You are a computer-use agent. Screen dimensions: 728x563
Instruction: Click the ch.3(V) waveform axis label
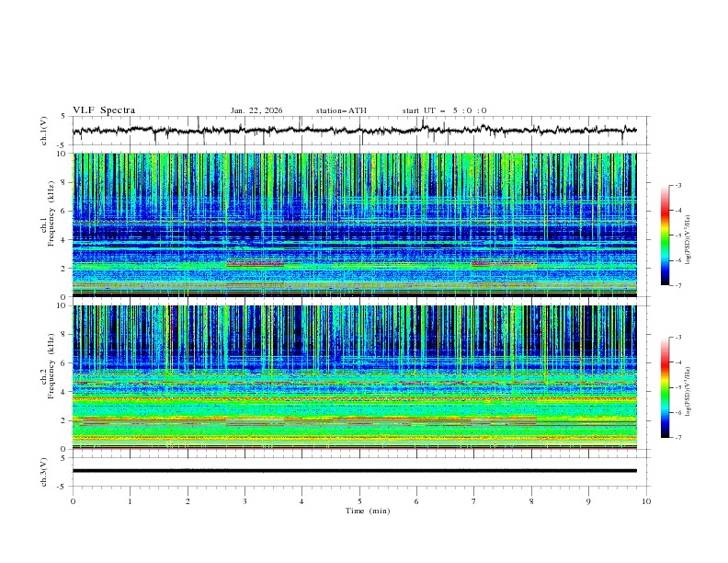tap(44, 471)
